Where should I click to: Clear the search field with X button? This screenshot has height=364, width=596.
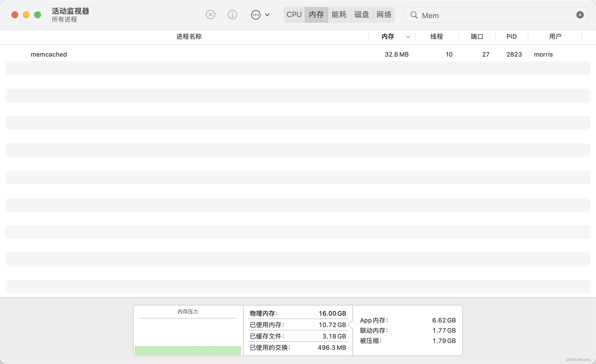click(x=580, y=15)
